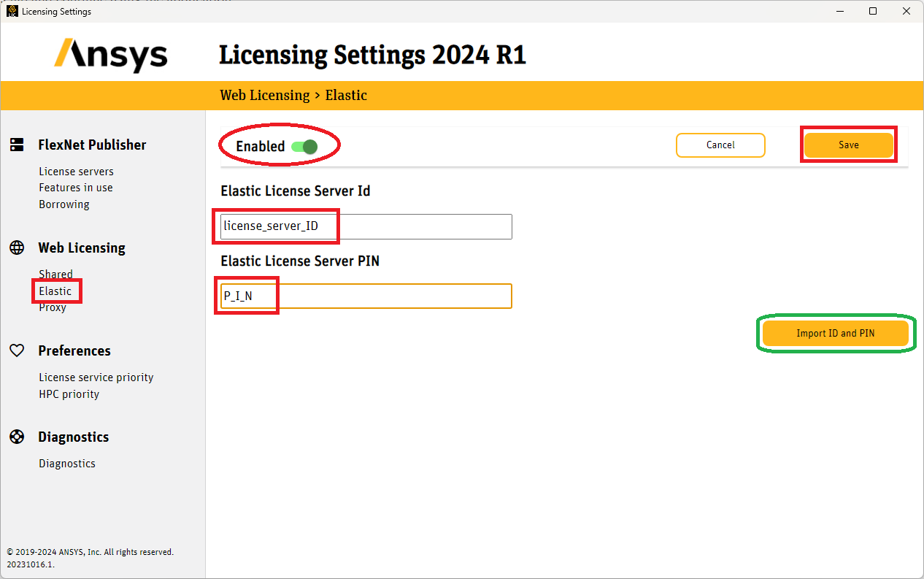Click the Web Licensing globe icon
The width and height of the screenshot is (924, 579).
[17, 248]
